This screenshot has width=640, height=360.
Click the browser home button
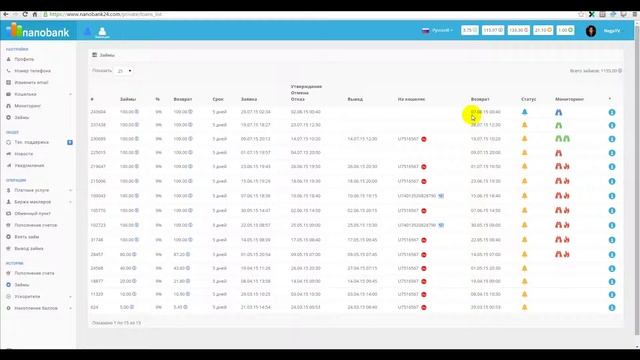click(x=35, y=14)
